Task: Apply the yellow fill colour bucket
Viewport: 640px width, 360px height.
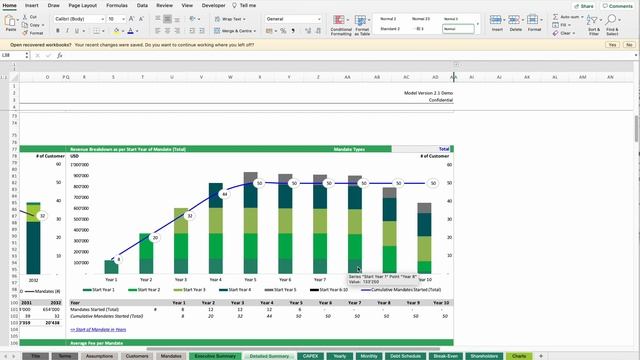Action: coord(116,31)
